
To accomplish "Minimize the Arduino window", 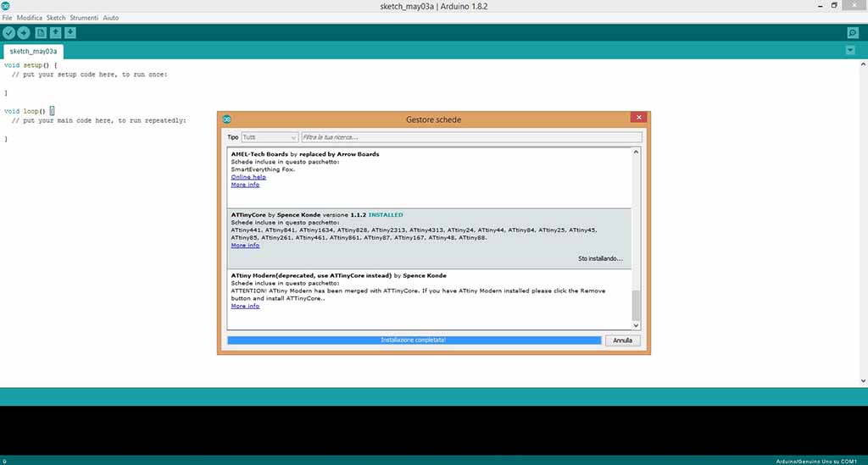I will 820,6.
